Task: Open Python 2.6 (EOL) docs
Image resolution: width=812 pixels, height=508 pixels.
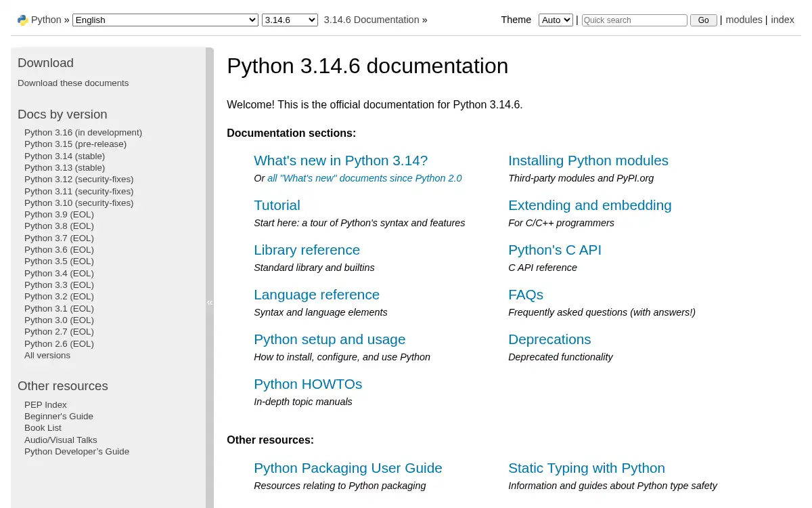Action: coord(59,343)
